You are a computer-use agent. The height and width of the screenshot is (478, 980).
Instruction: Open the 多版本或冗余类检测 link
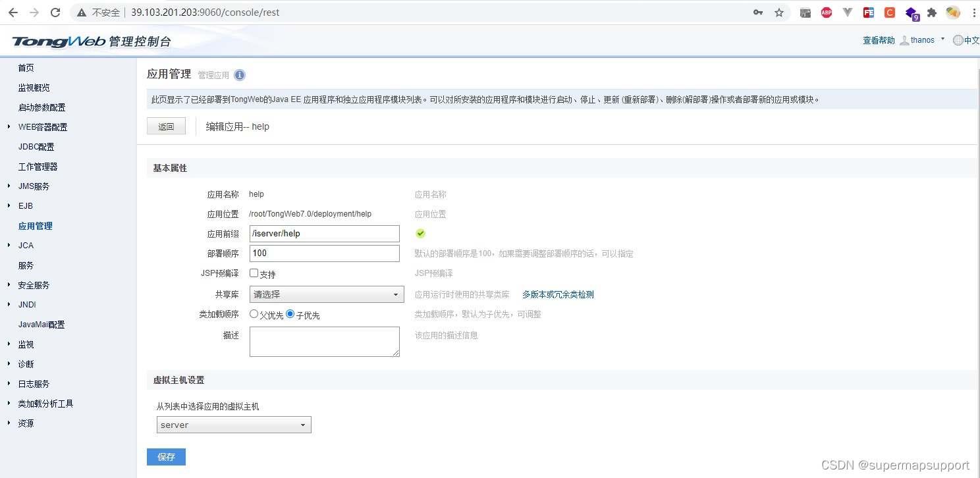tap(558, 294)
